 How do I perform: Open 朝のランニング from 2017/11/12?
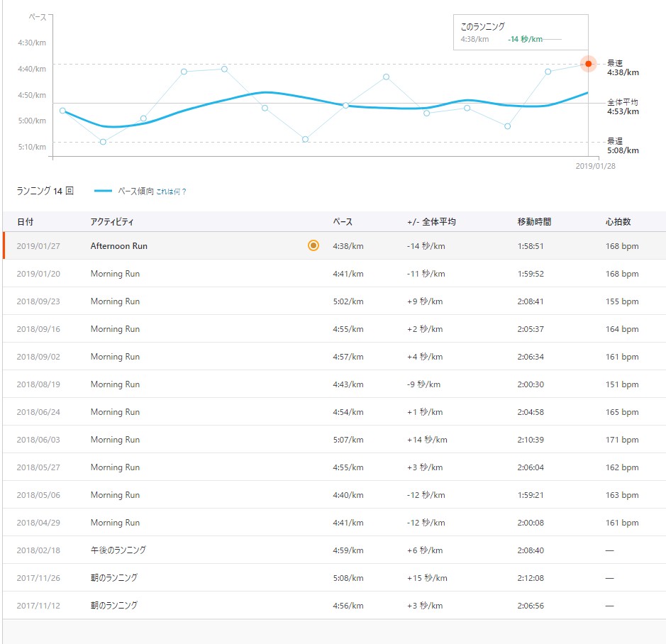(113, 605)
